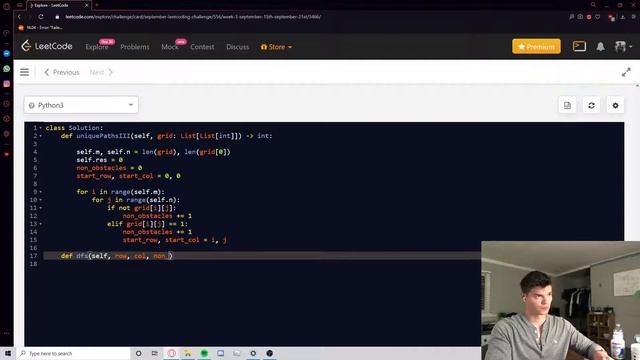Open the browser downloads icon
Viewport: 640px width, 360px height.
click(623, 17)
